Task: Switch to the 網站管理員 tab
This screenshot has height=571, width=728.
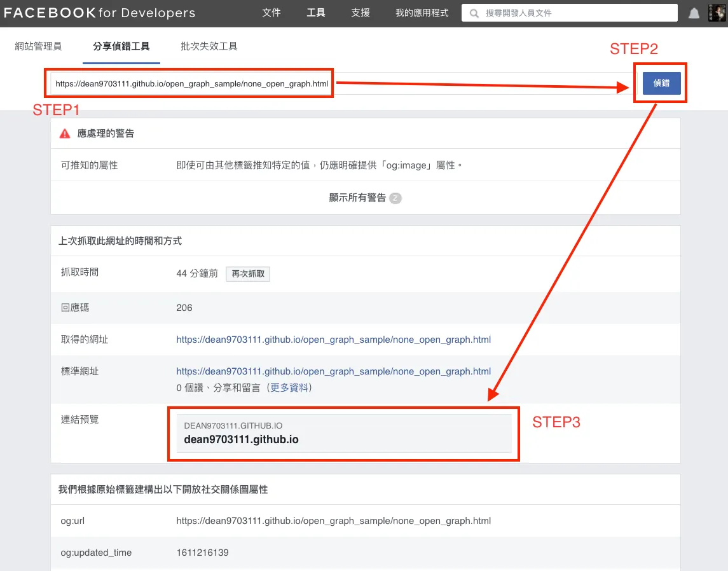Action: tap(38, 46)
